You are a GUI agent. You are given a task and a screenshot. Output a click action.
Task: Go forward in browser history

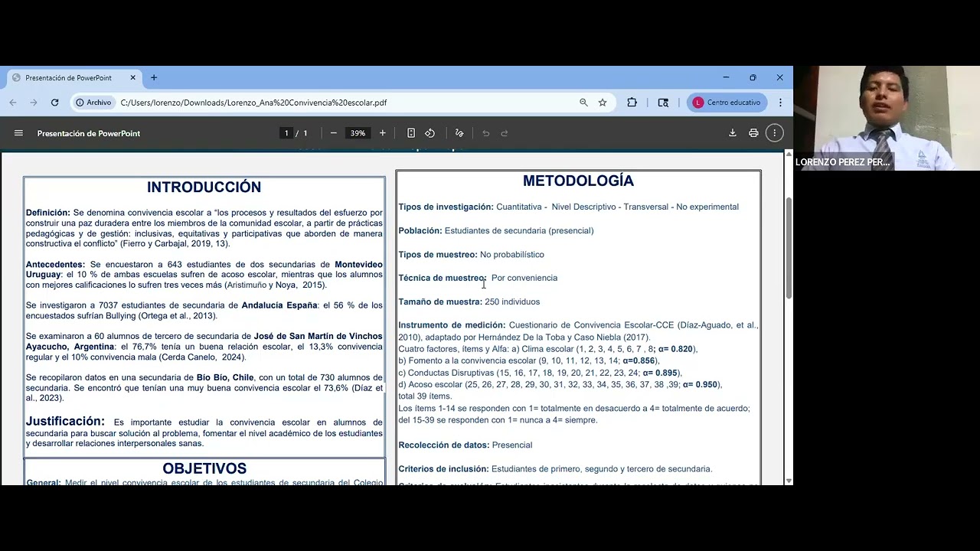point(34,103)
